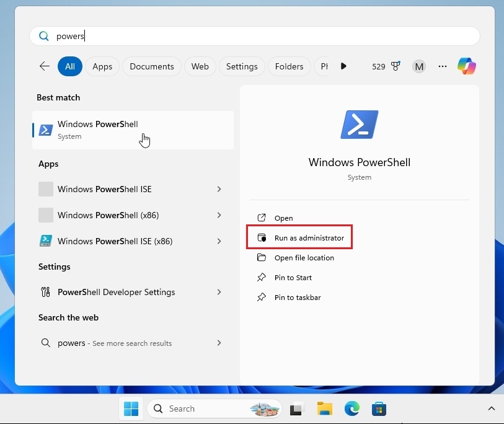Open Microsoft Edge from the taskbar
The image size is (504, 424).
pyautogui.click(x=352, y=409)
